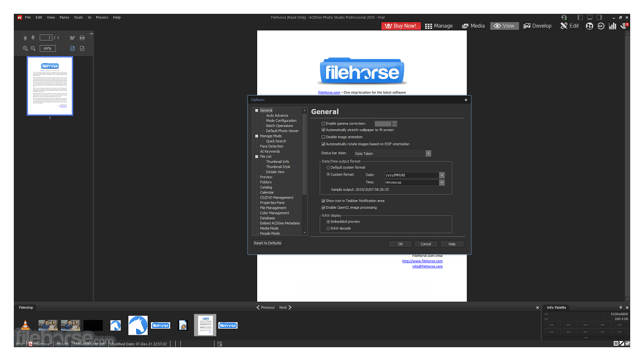Go to next page with down arrow
This screenshot has width=644, height=361.
point(33,38)
